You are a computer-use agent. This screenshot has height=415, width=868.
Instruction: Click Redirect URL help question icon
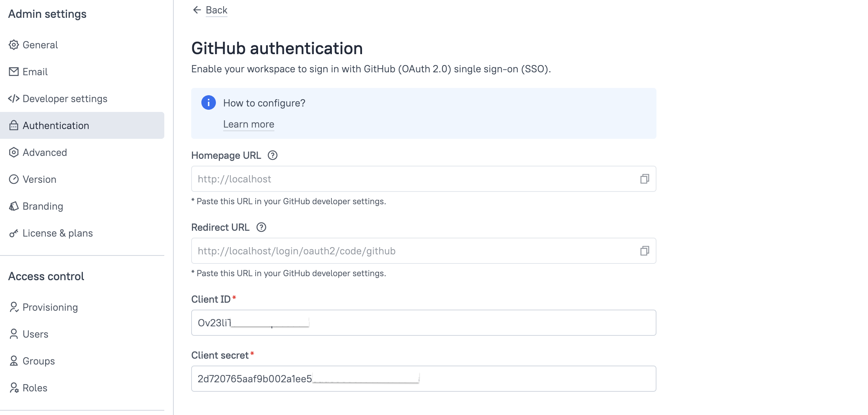(x=261, y=227)
